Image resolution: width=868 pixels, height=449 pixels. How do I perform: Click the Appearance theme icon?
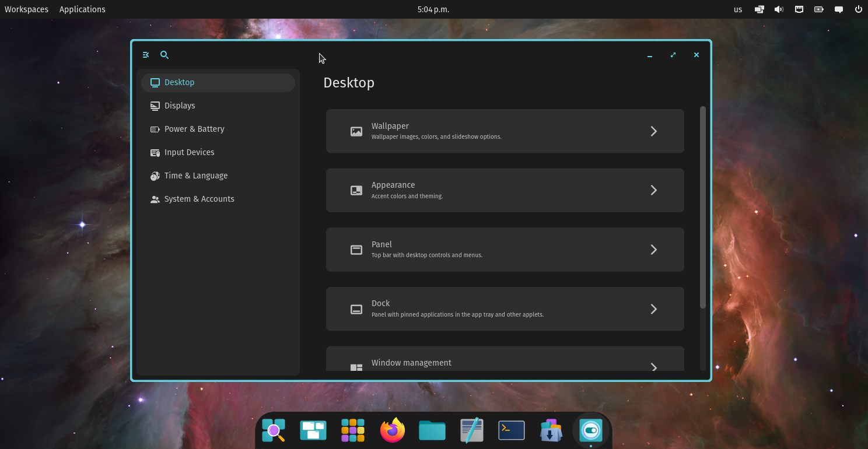pos(356,191)
